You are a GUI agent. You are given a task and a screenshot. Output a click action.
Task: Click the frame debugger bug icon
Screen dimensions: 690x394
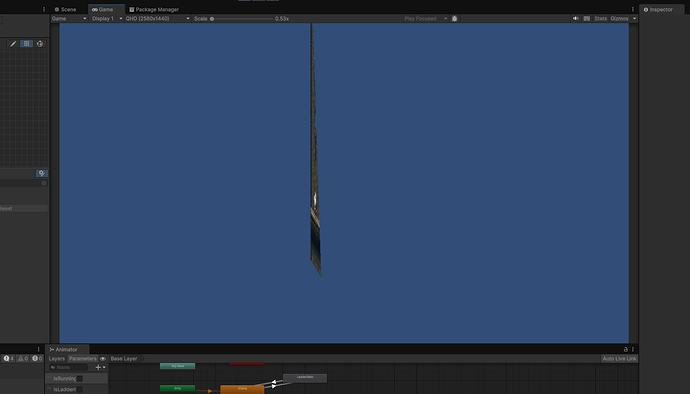(x=455, y=18)
